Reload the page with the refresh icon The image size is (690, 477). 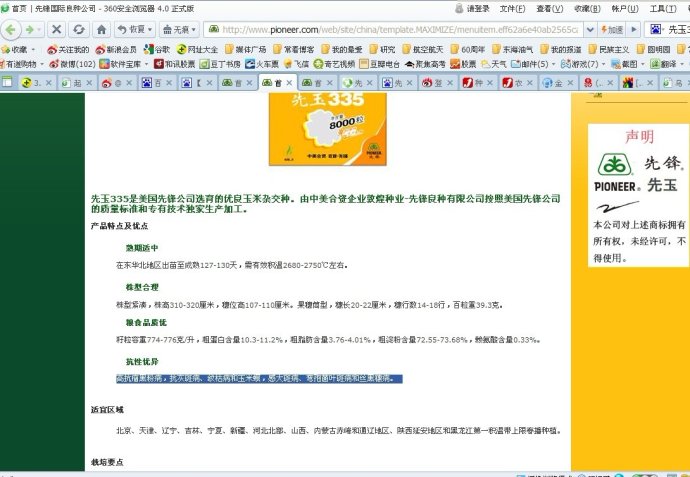pyautogui.click(x=79, y=29)
